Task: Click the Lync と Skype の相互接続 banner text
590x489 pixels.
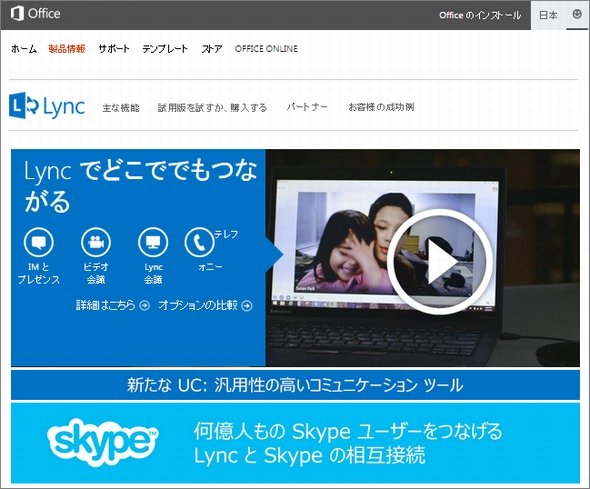Action: pos(310,456)
